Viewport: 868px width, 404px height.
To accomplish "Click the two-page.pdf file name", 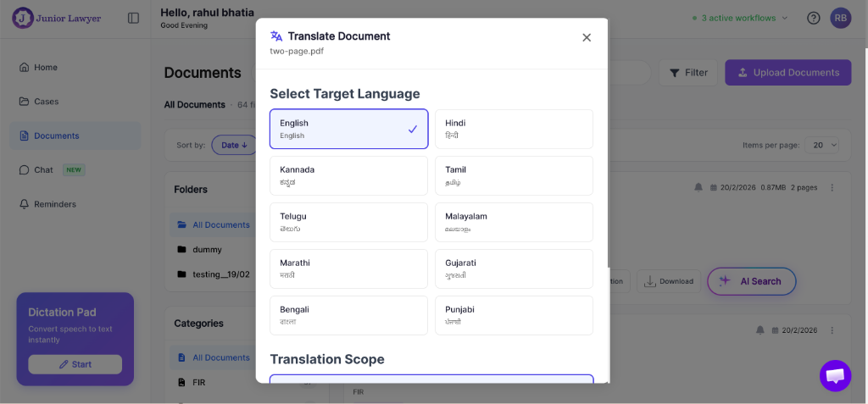I will point(297,52).
